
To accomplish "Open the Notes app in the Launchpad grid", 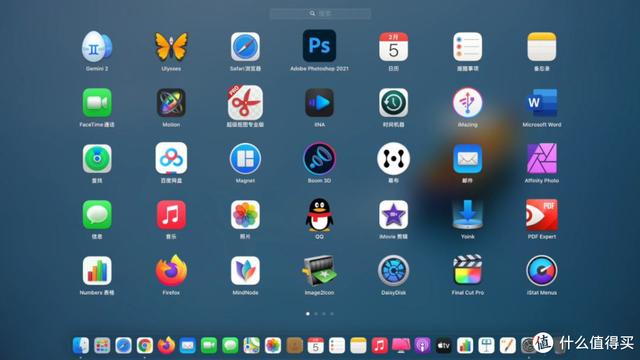I will [542, 47].
